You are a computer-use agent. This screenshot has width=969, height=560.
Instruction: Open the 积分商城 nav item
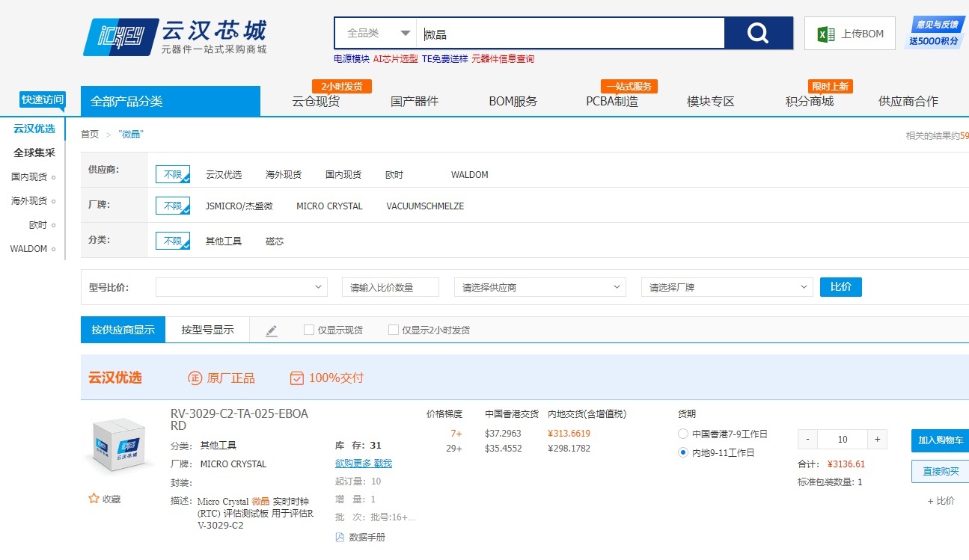point(810,101)
